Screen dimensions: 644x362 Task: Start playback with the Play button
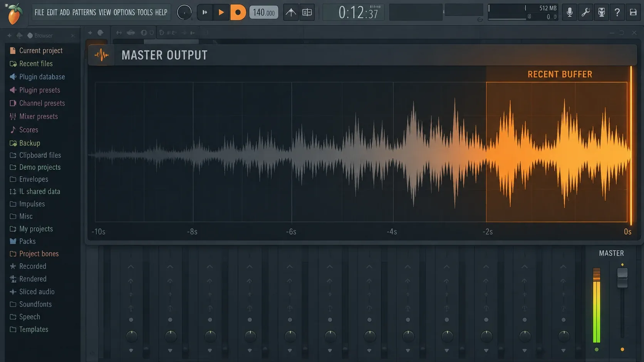tap(221, 12)
